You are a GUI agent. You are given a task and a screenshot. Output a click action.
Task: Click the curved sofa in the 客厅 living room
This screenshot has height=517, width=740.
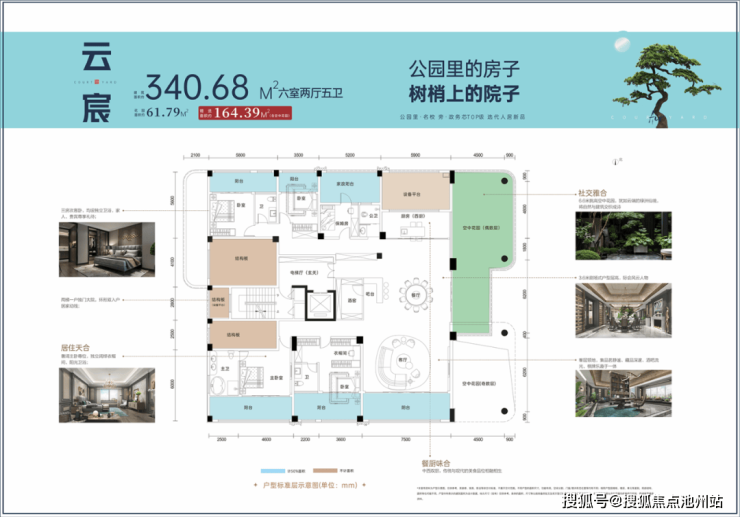pos(402,363)
